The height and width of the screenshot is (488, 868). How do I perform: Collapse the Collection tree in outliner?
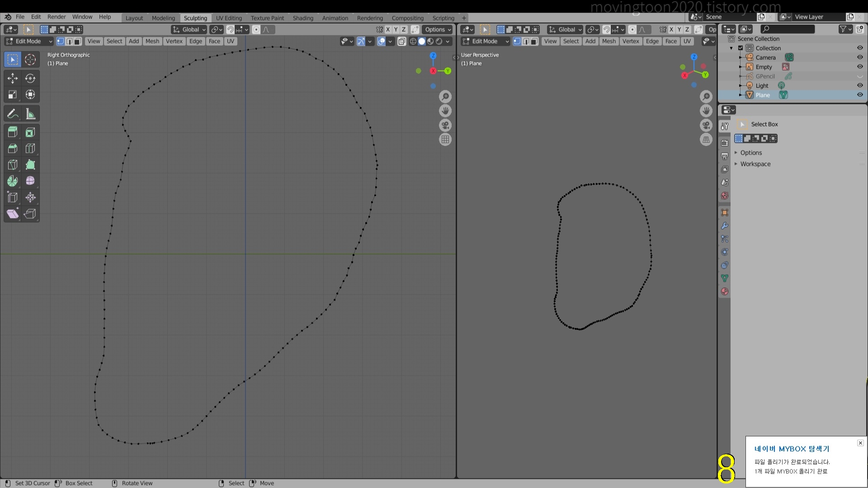coord(731,48)
